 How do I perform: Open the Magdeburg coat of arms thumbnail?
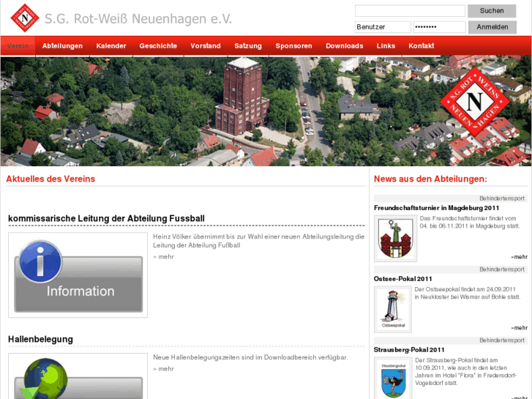395,239
